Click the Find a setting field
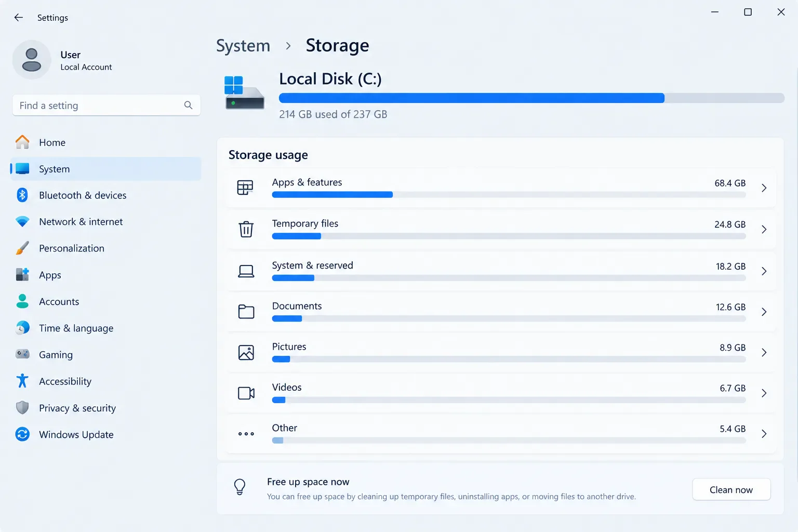Viewport: 798px width, 532px height. [106, 105]
